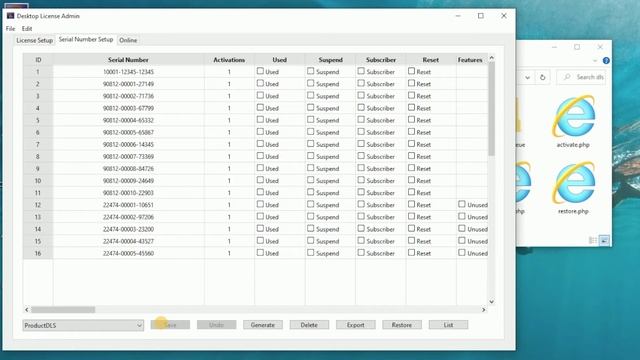Click the Undo button
The width and height of the screenshot is (640, 360).
216,325
